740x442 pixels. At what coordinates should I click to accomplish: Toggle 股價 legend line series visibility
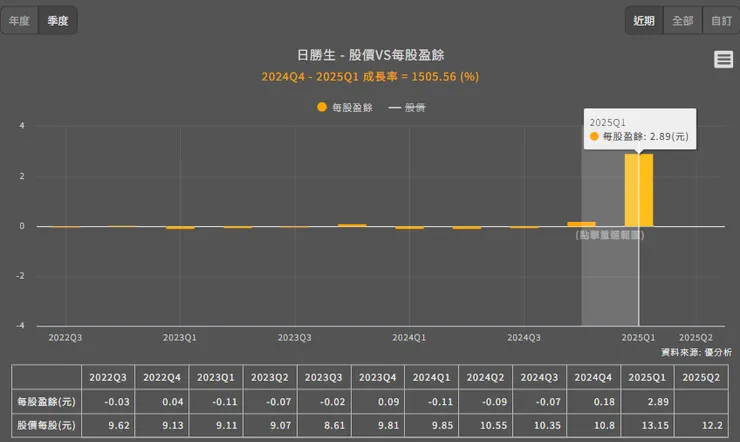tap(407, 108)
